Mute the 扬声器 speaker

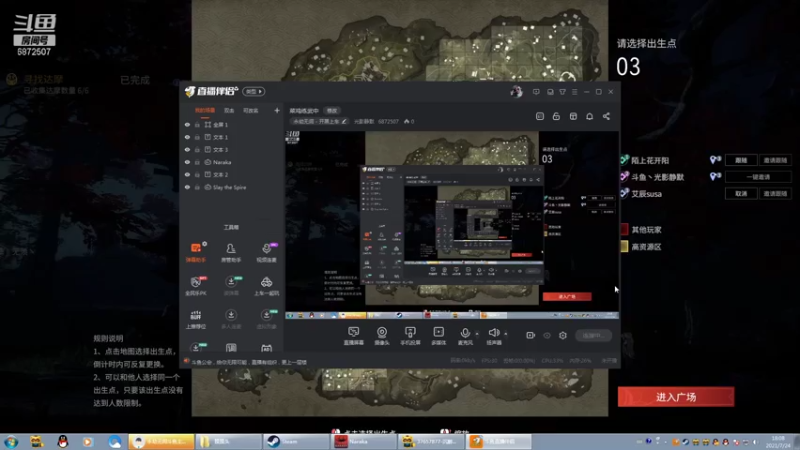[493, 336]
